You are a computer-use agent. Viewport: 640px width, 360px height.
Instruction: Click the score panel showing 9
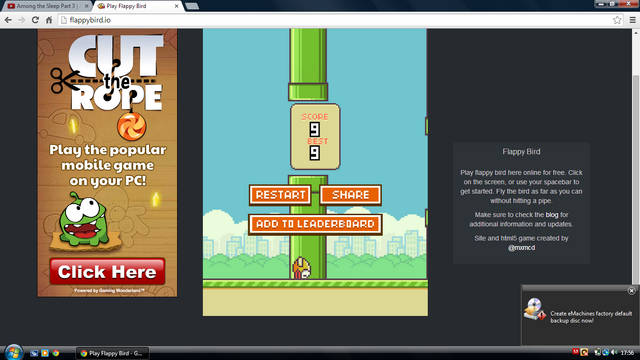click(x=315, y=136)
